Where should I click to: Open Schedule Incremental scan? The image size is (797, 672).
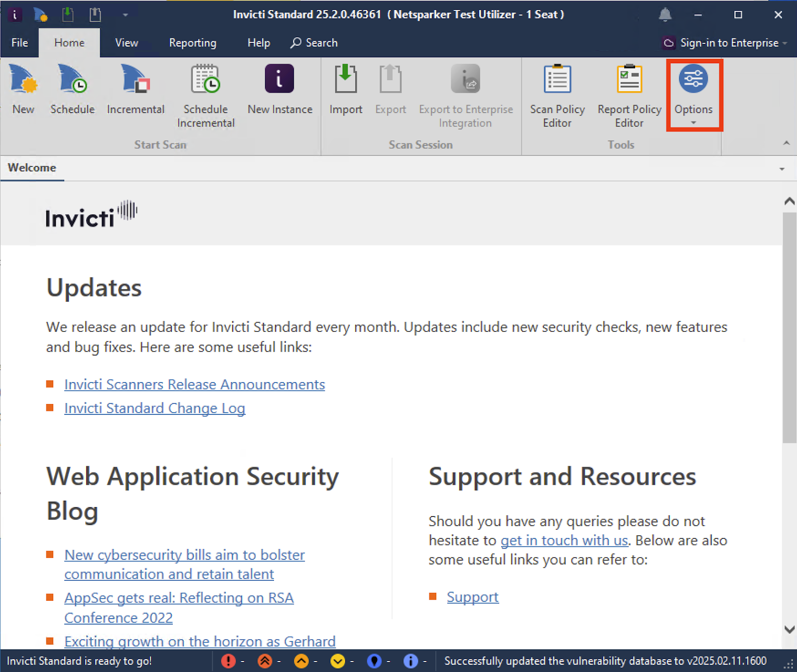(205, 95)
